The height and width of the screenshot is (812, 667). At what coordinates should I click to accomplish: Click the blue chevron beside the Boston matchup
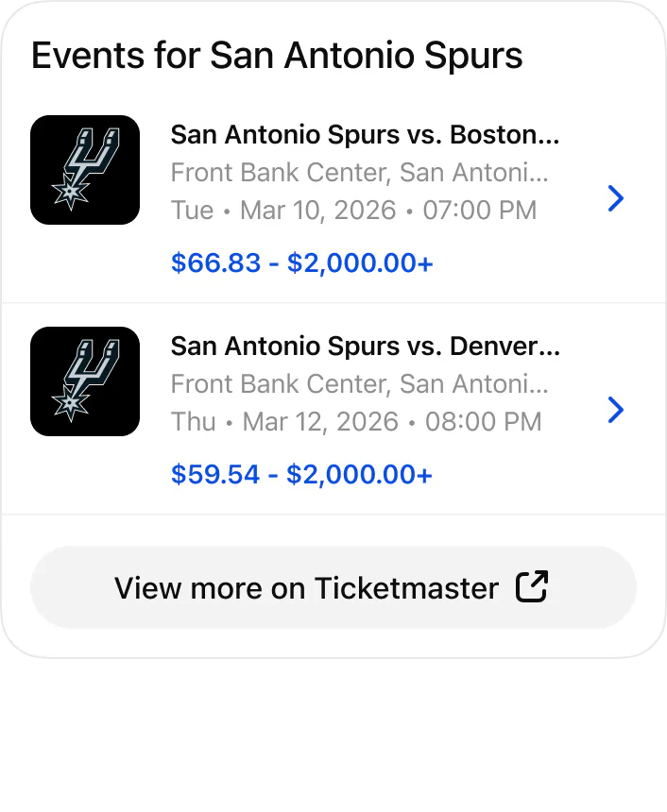(x=616, y=199)
